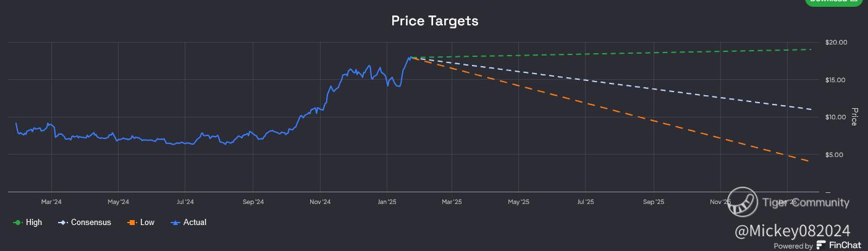Click the Sep '25 x-axis label
This screenshot has height=251, width=868.
point(653,202)
